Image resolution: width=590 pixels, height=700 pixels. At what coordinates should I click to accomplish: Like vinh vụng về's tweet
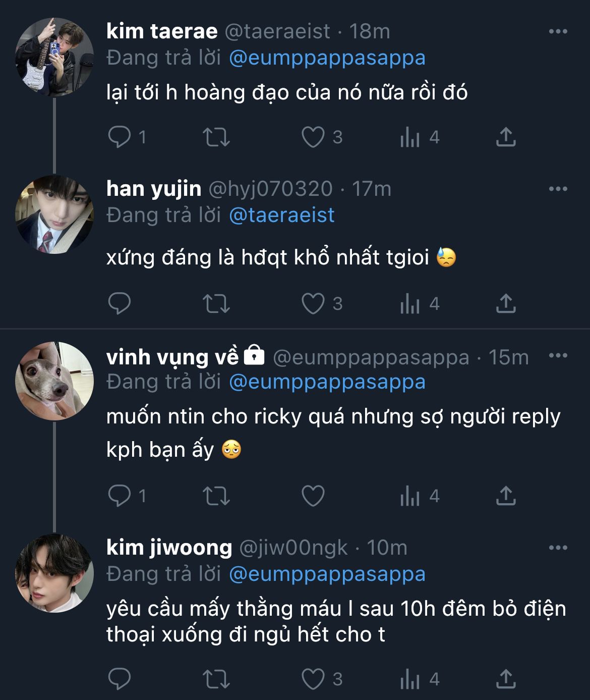[313, 496]
